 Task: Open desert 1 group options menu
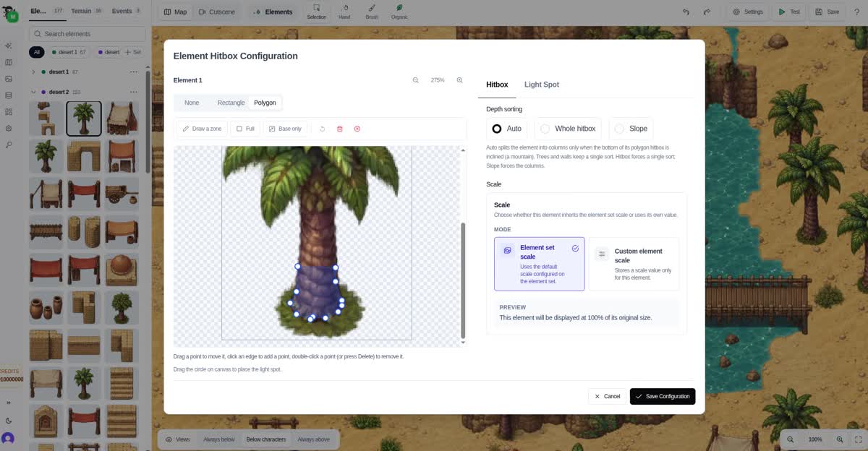tap(133, 72)
